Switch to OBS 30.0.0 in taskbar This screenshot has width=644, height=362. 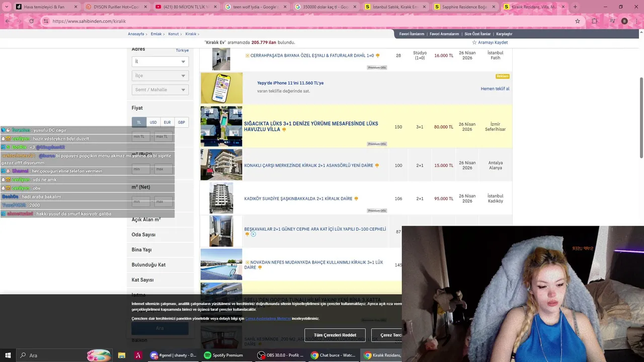(x=280, y=355)
